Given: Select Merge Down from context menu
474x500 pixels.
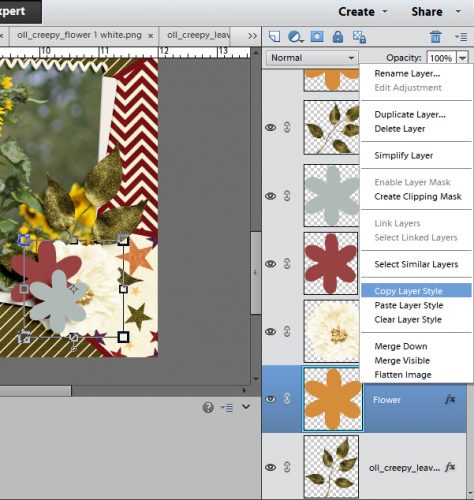Looking at the screenshot, I should point(401,346).
